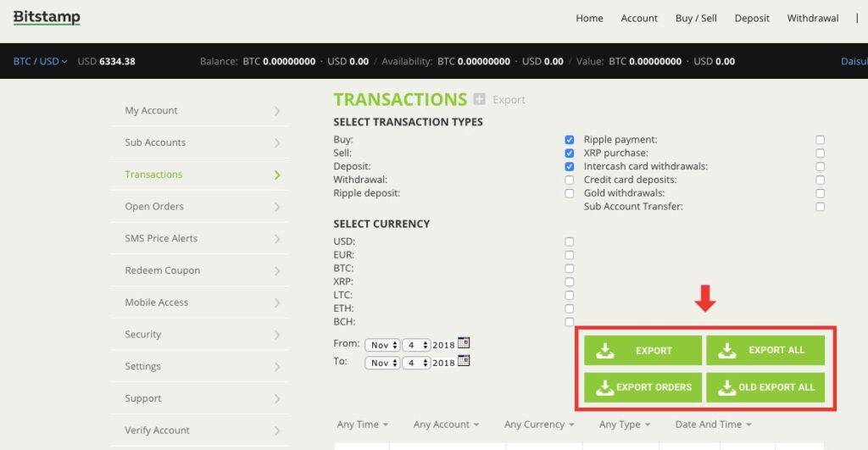Click the download icon on Old Export All

pyautogui.click(x=726, y=387)
